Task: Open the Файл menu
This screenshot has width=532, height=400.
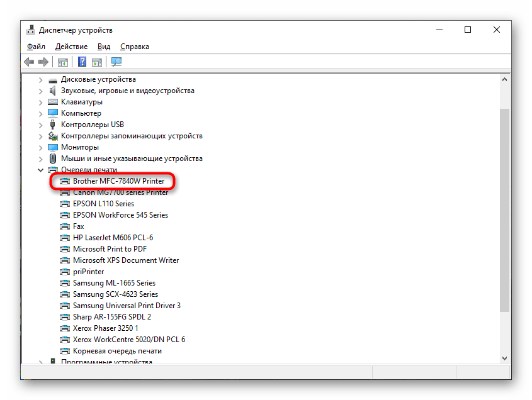Action: coord(36,47)
